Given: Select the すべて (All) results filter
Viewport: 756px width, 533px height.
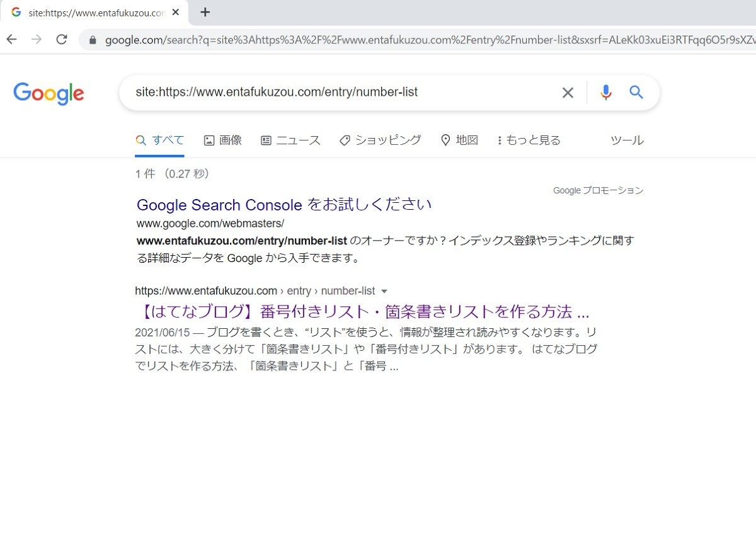Looking at the screenshot, I should click(159, 140).
